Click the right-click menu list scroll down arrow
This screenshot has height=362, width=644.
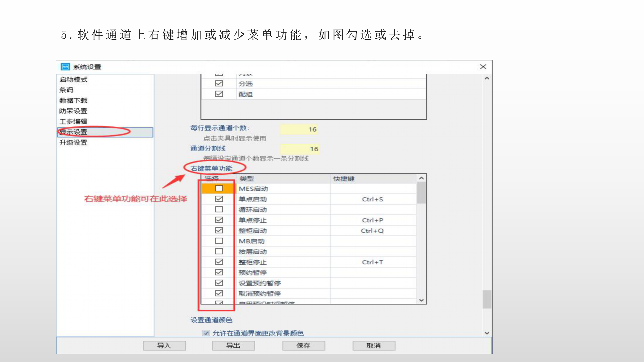422,300
